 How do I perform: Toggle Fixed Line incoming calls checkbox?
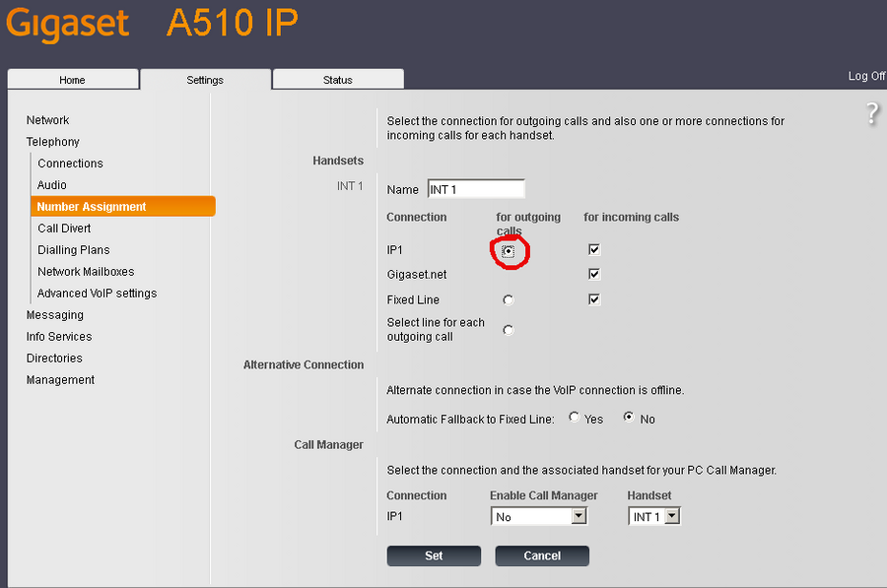594,299
